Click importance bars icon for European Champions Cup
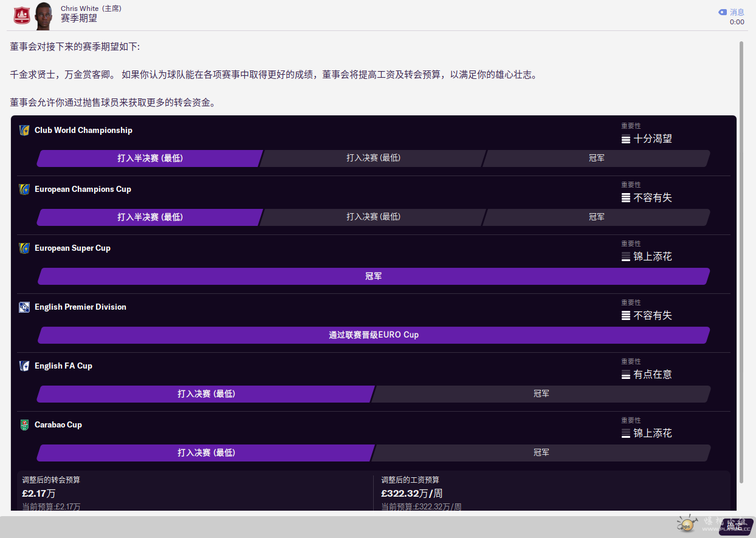This screenshot has height=538, width=756. click(625, 198)
